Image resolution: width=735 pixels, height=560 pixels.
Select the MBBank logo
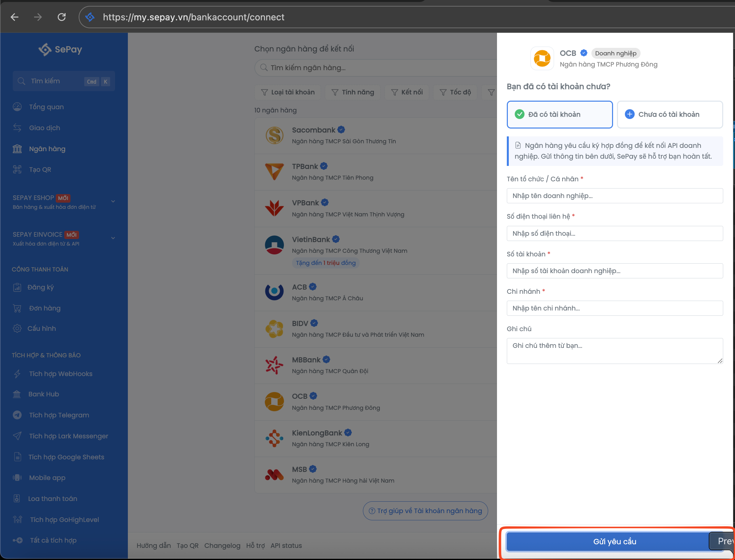(x=274, y=365)
